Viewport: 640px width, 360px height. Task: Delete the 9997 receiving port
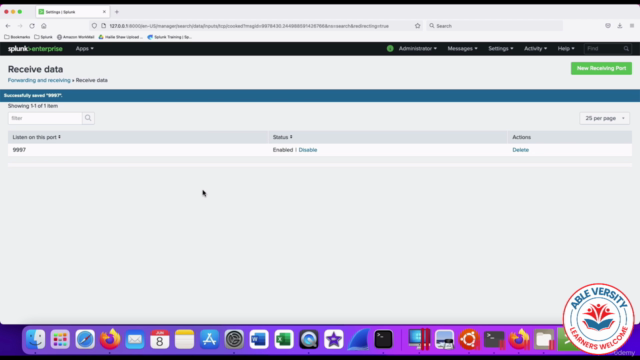[520, 150]
